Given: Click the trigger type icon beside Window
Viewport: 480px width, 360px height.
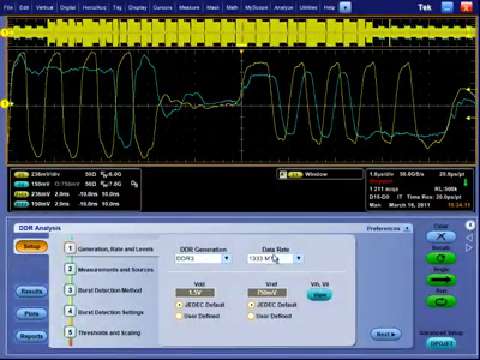Looking at the screenshot, I should 283,175.
